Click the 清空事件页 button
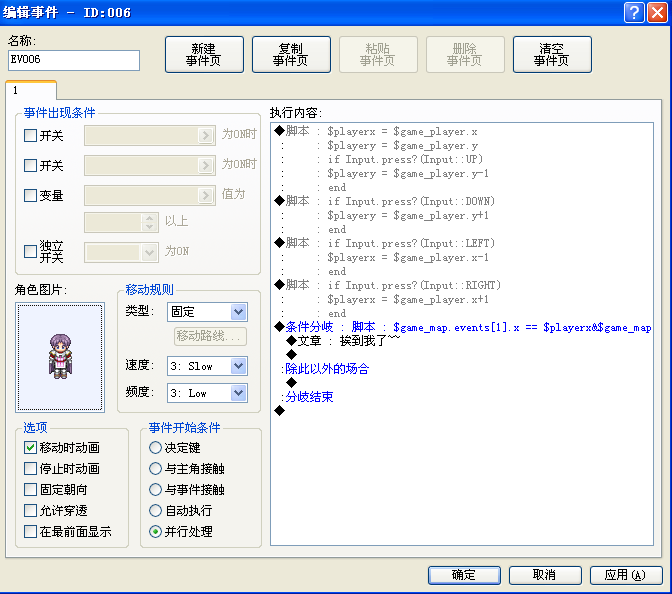 (x=552, y=54)
